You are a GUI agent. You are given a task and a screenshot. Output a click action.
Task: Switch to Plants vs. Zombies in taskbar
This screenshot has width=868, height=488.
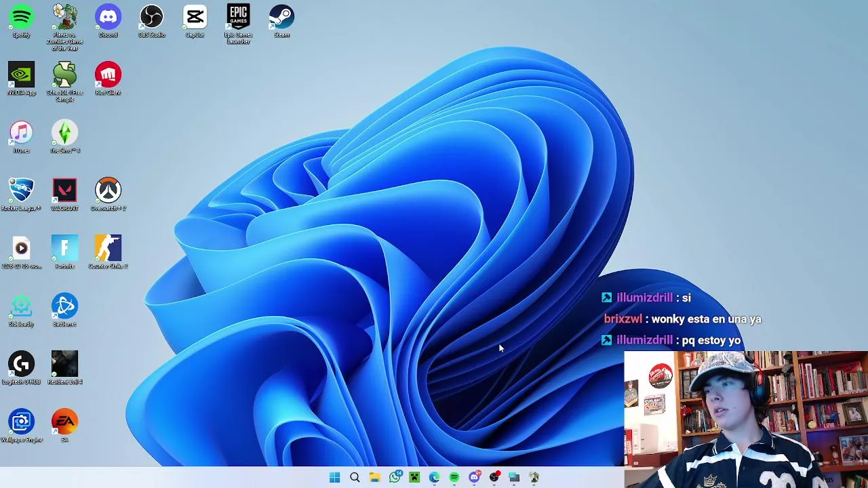pos(534,477)
